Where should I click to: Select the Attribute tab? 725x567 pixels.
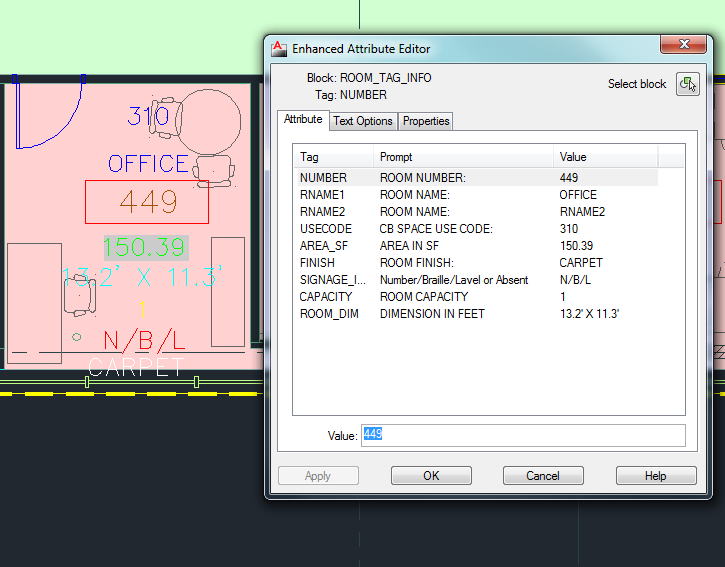pos(303,120)
